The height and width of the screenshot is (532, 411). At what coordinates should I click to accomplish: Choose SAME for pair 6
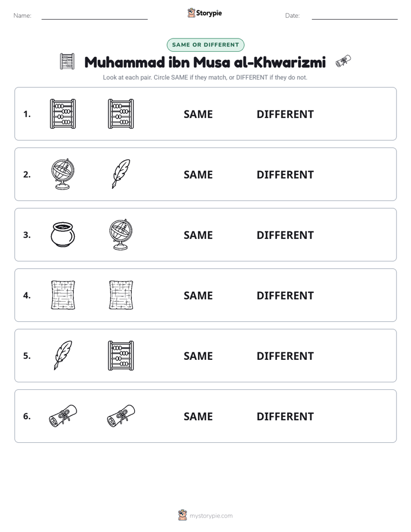pyautogui.click(x=198, y=416)
